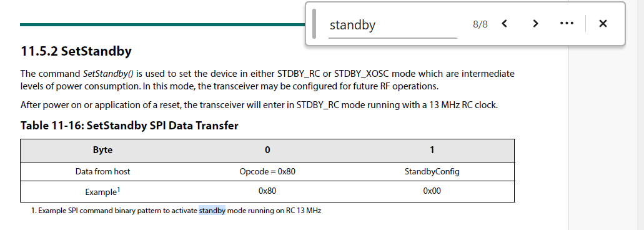Focus the search field containing 'standby'
The width and height of the screenshot is (644, 230).
(393, 25)
